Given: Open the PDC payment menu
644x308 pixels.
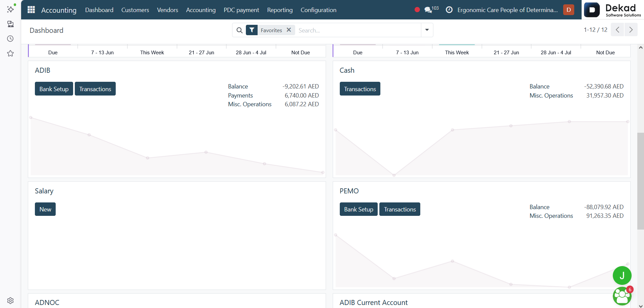Looking at the screenshot, I should (x=241, y=10).
